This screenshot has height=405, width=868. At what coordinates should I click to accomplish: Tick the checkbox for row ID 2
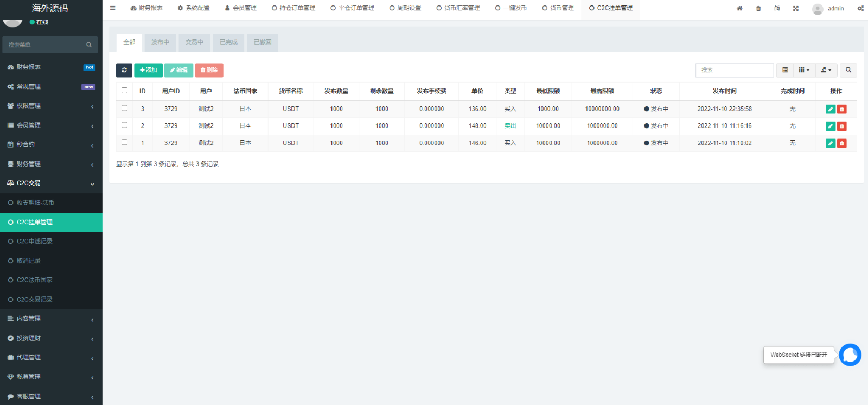[125, 125]
